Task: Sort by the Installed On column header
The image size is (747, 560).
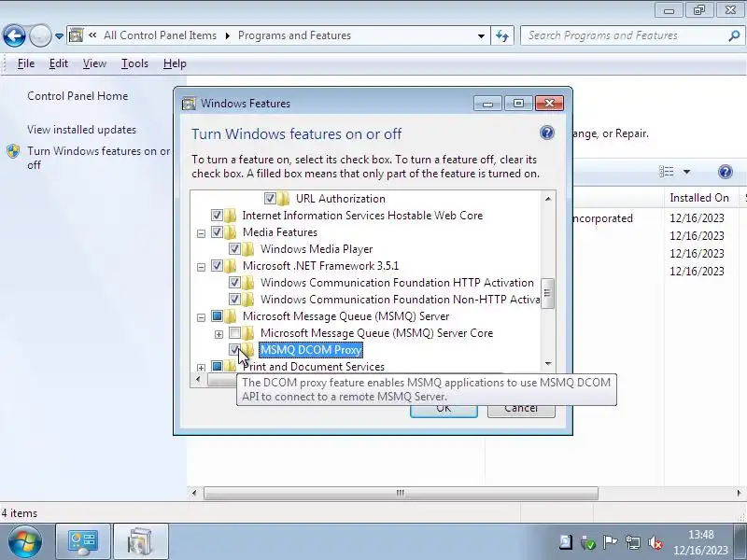Action: (699, 198)
